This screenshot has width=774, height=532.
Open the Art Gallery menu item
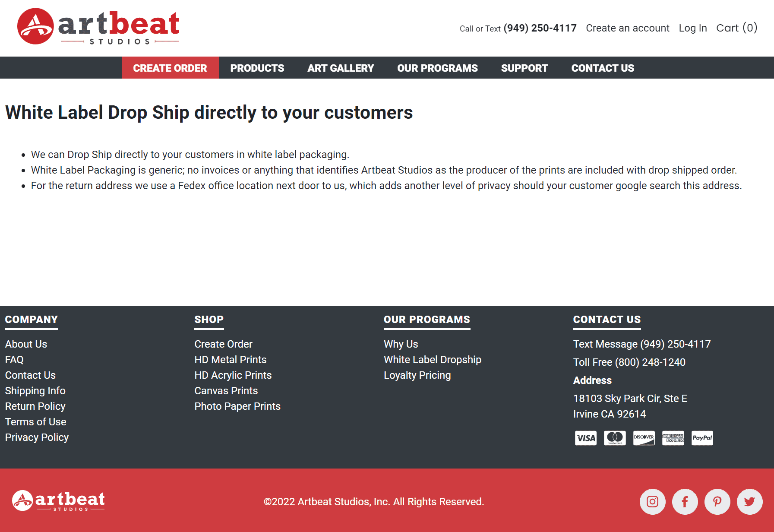click(x=341, y=68)
